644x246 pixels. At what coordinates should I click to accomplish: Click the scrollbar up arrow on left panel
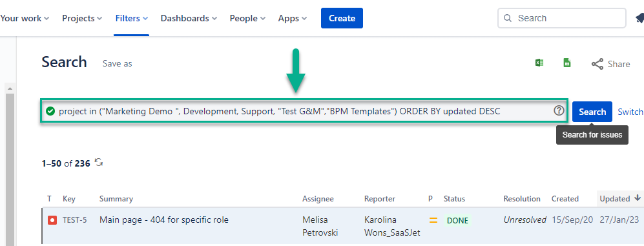(x=10, y=88)
